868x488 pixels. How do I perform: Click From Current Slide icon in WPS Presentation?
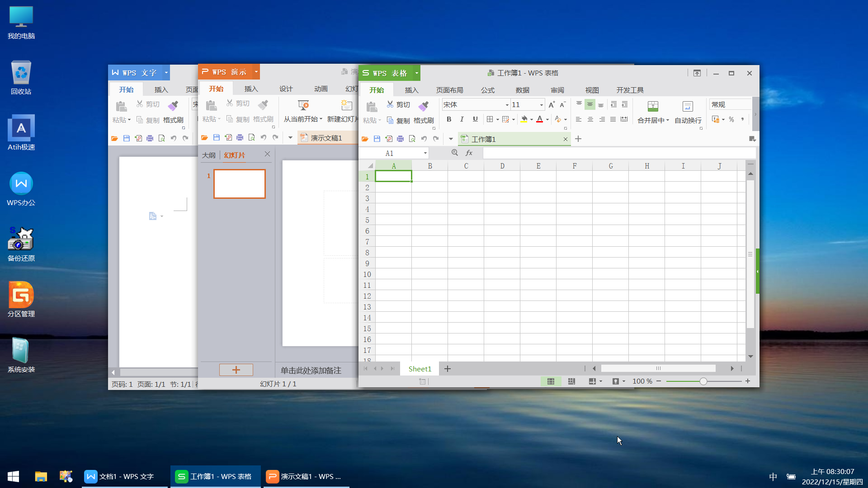[x=303, y=106]
